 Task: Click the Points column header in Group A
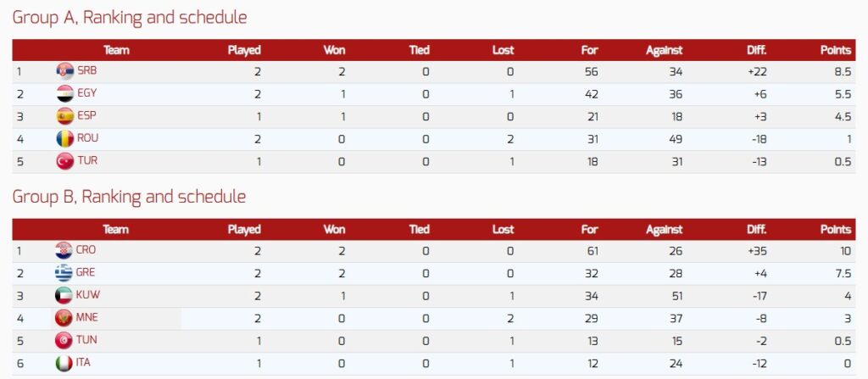835,50
